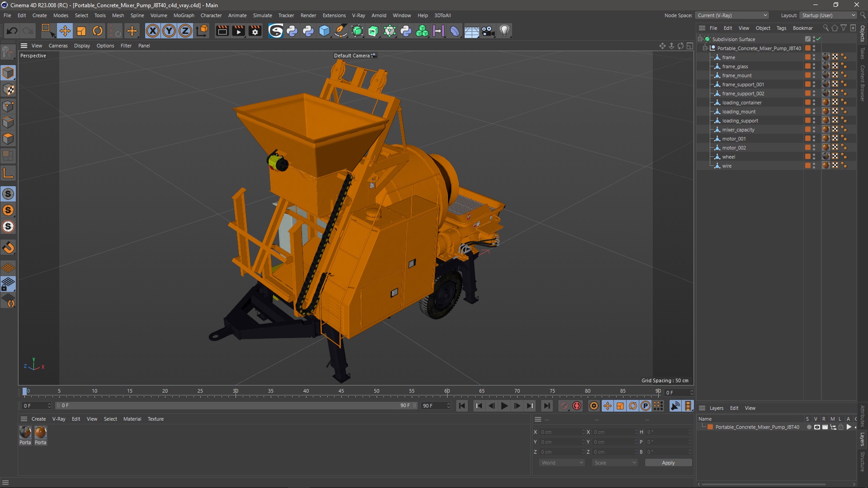
Task: Select the Move tool in top toolbar
Action: coord(65,31)
